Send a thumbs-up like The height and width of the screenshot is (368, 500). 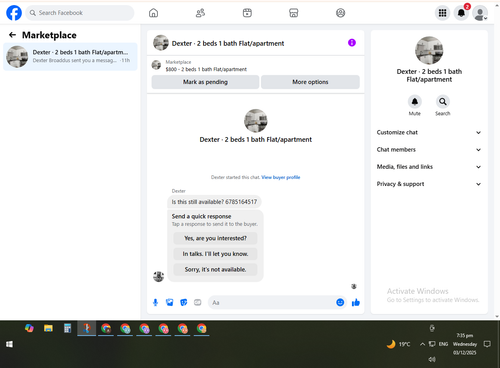click(x=356, y=302)
